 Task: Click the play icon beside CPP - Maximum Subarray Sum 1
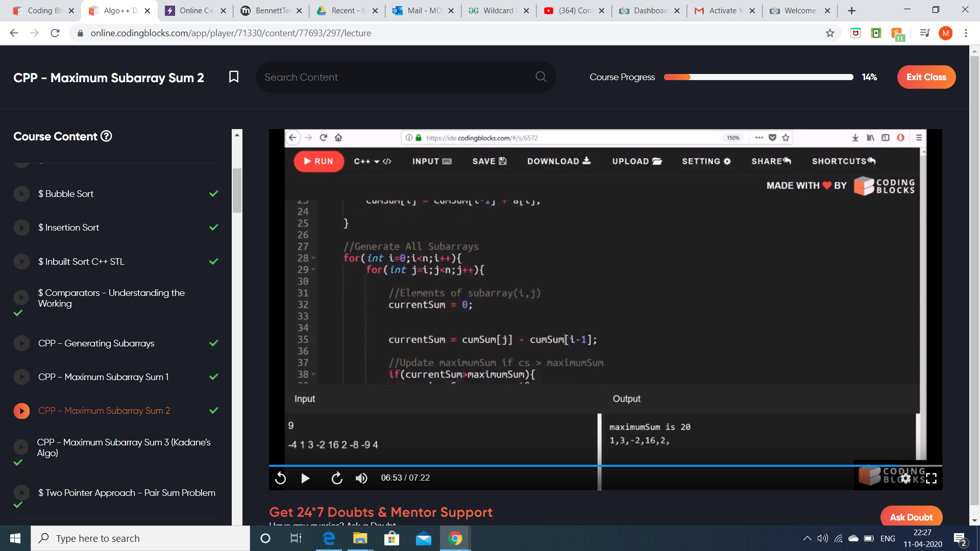[21, 377]
